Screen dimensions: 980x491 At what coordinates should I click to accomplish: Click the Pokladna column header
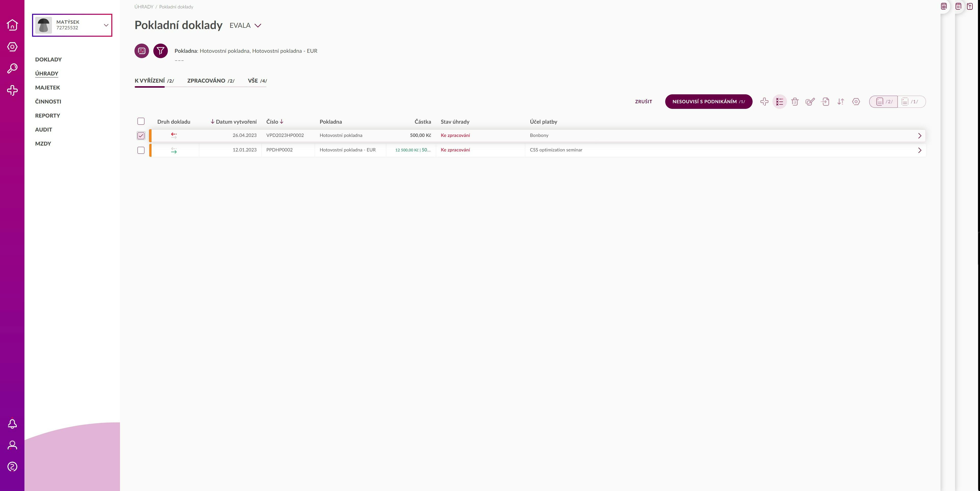click(x=331, y=122)
